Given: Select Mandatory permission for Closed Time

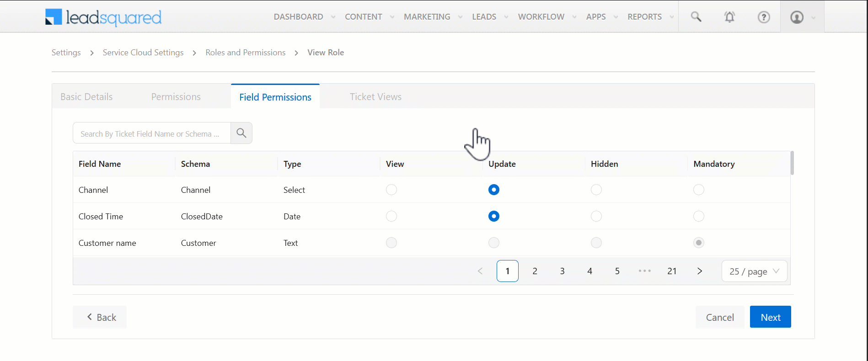Looking at the screenshot, I should click(699, 216).
